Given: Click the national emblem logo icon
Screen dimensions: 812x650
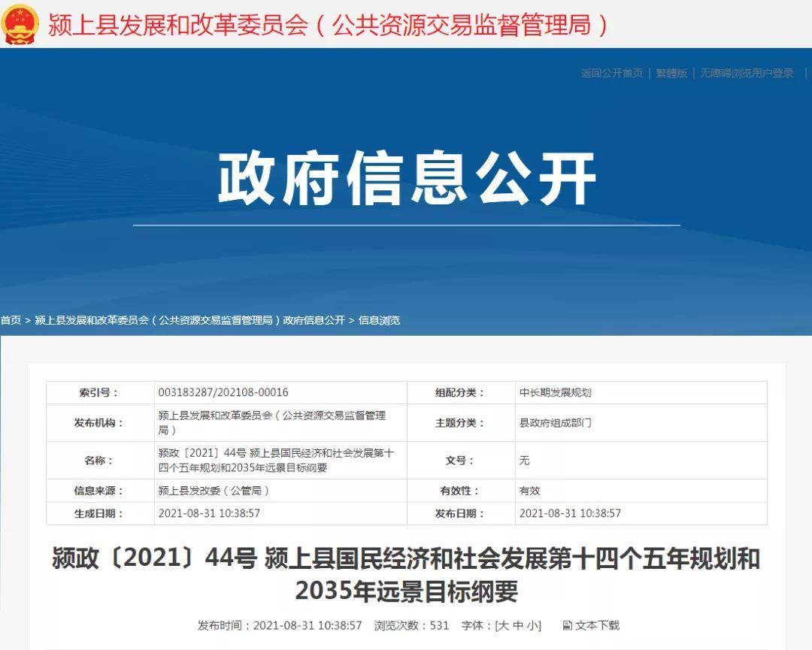Looking at the screenshot, I should point(20,24).
